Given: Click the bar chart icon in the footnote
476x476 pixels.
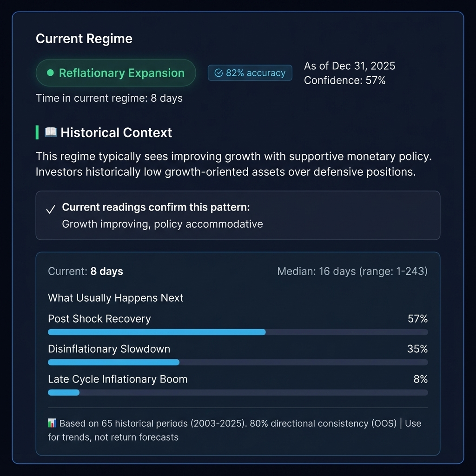Looking at the screenshot, I should 52,423.
